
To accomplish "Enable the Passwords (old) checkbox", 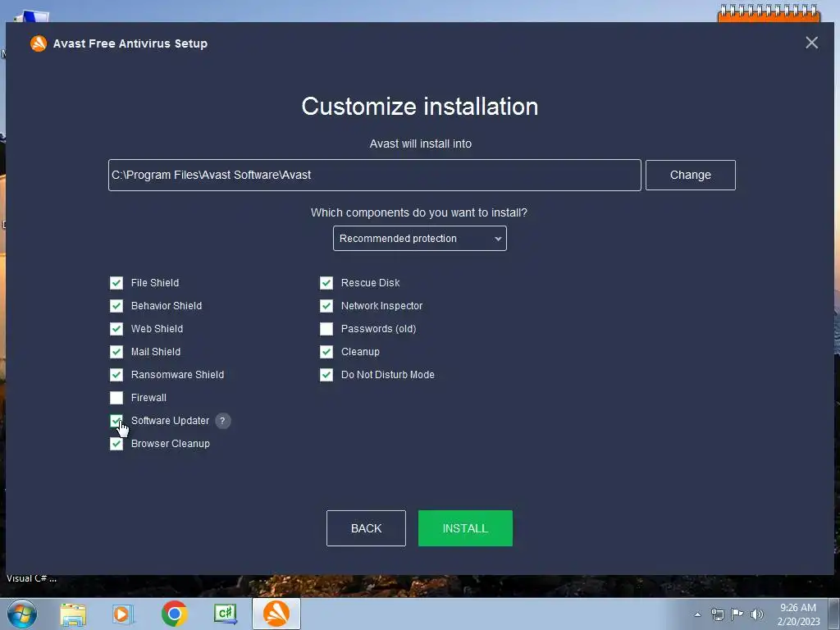I will coord(326,329).
